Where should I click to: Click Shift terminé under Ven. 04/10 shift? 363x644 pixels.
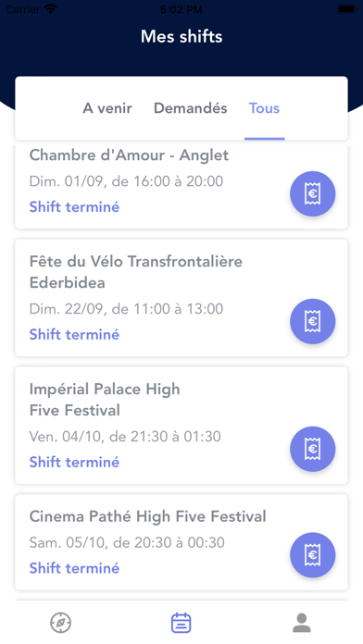click(74, 462)
